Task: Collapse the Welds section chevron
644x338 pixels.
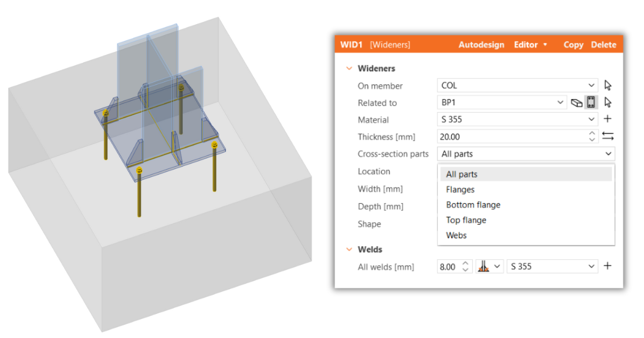Action: (349, 249)
